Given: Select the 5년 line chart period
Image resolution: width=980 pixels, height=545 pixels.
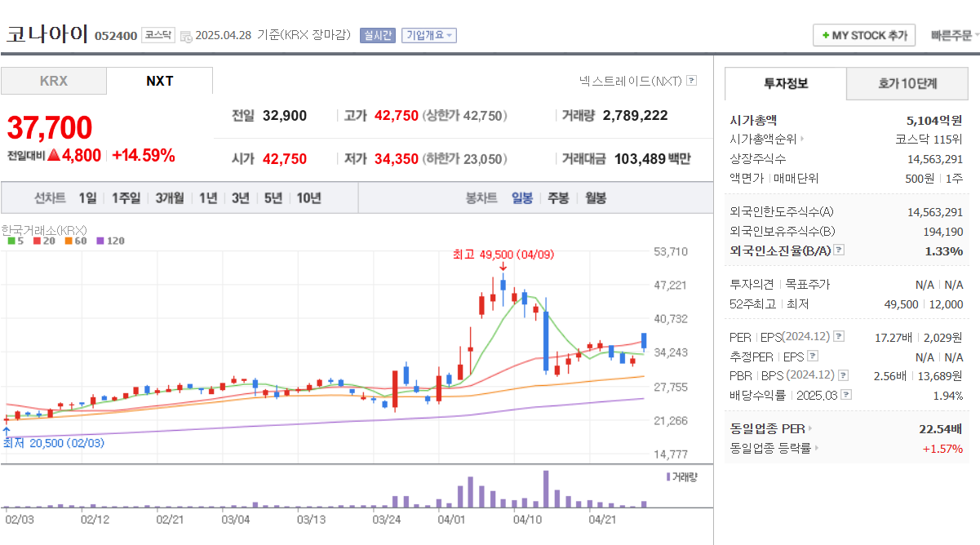Looking at the screenshot, I should pyautogui.click(x=273, y=197).
